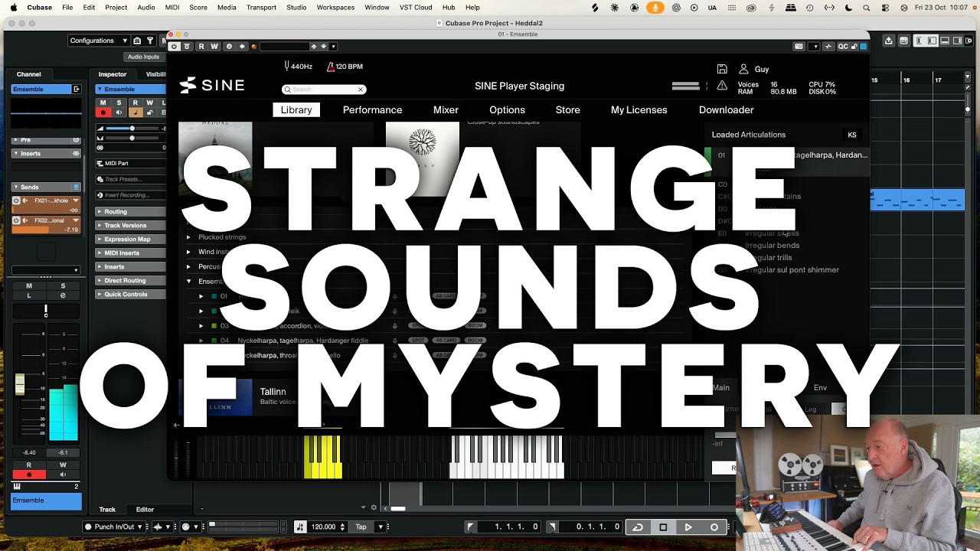980x551 pixels.
Task: Open the Configurations dropdown
Action: point(99,41)
